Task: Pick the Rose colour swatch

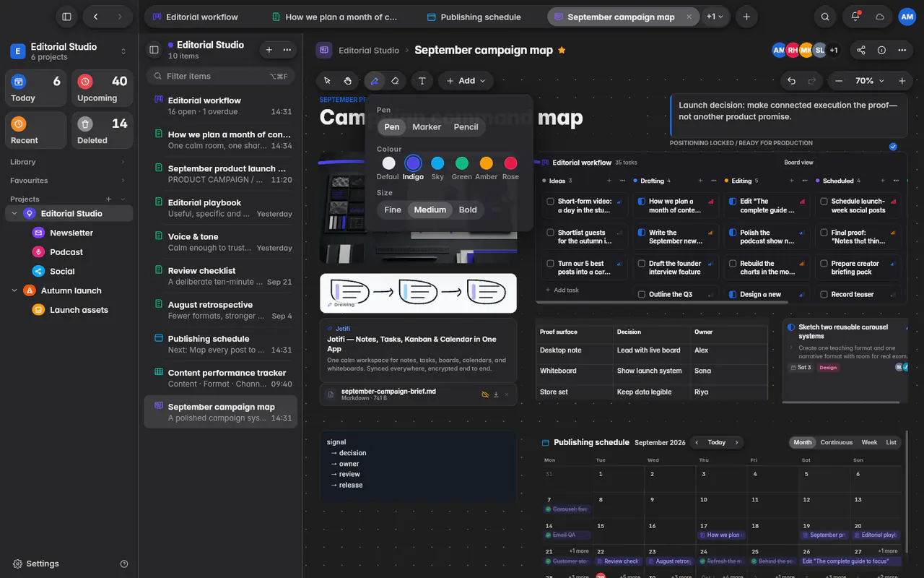Action: 510,163
